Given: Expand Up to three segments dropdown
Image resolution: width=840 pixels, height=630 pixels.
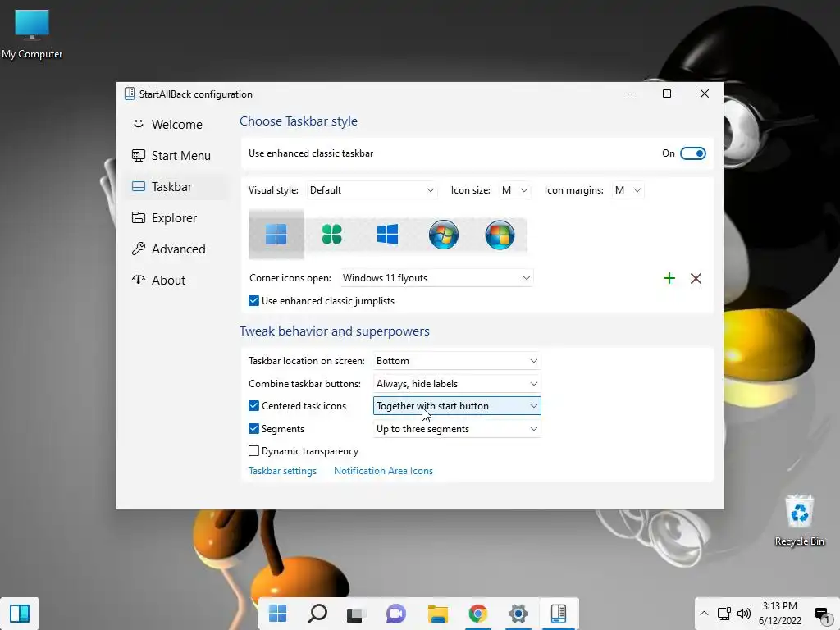Looking at the screenshot, I should point(457,428).
